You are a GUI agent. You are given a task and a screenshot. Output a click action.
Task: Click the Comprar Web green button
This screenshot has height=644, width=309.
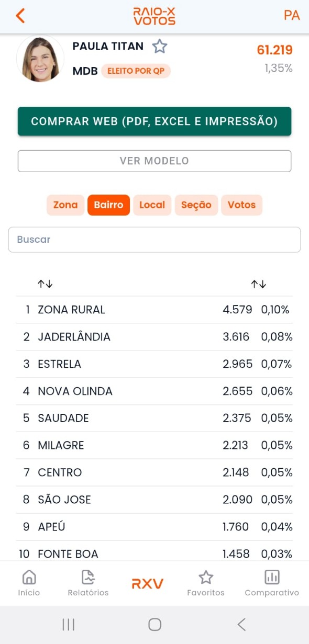(154, 121)
